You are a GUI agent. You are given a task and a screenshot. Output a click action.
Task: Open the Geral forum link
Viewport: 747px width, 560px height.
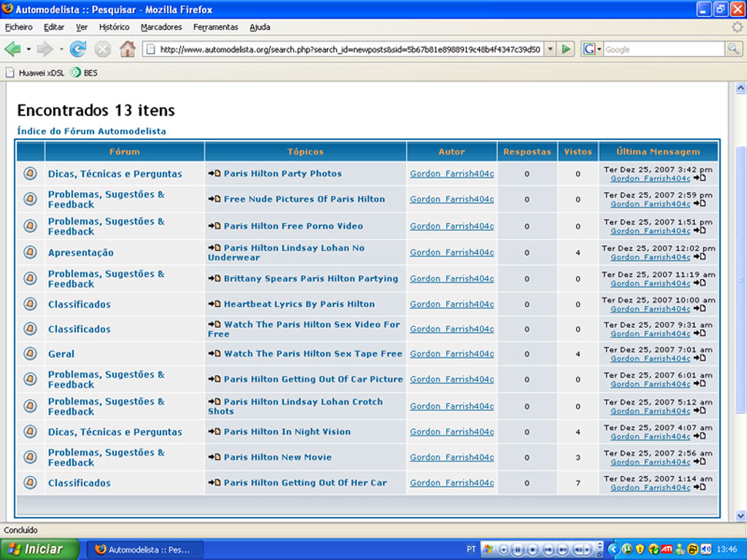pyautogui.click(x=61, y=354)
